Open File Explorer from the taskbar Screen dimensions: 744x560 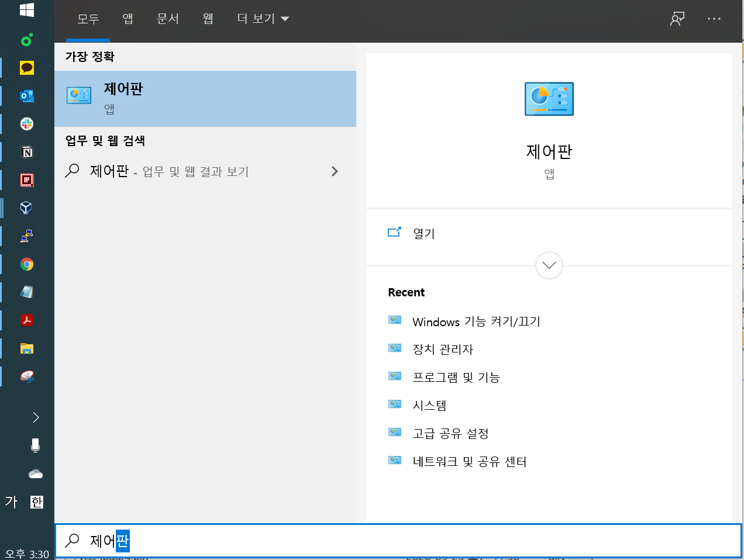[27, 348]
